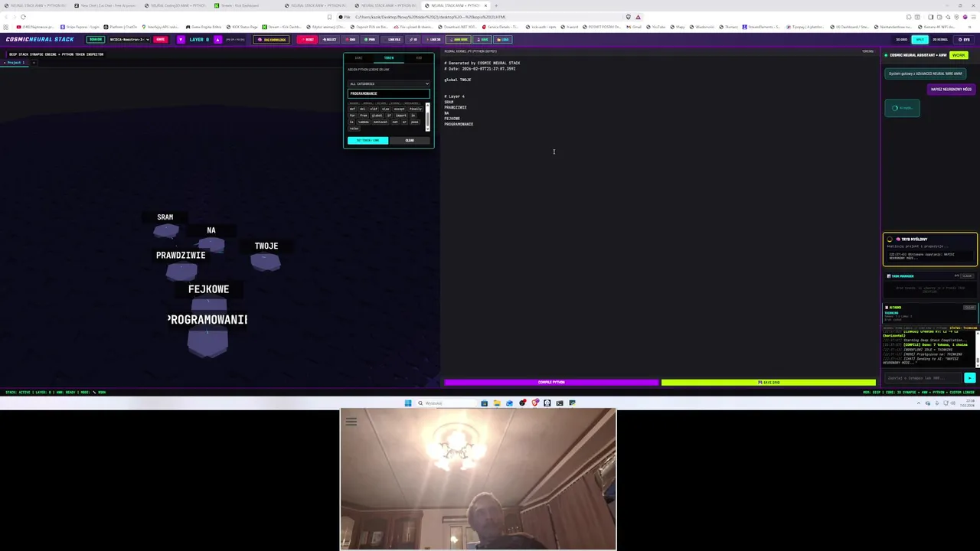
Task: Click the '# Layer 4' line in code output
Action: pos(454,96)
